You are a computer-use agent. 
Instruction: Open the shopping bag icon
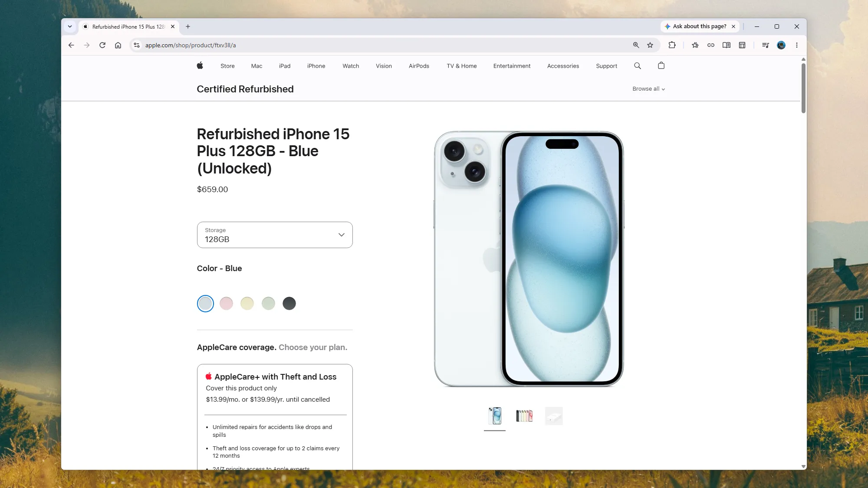tap(661, 66)
